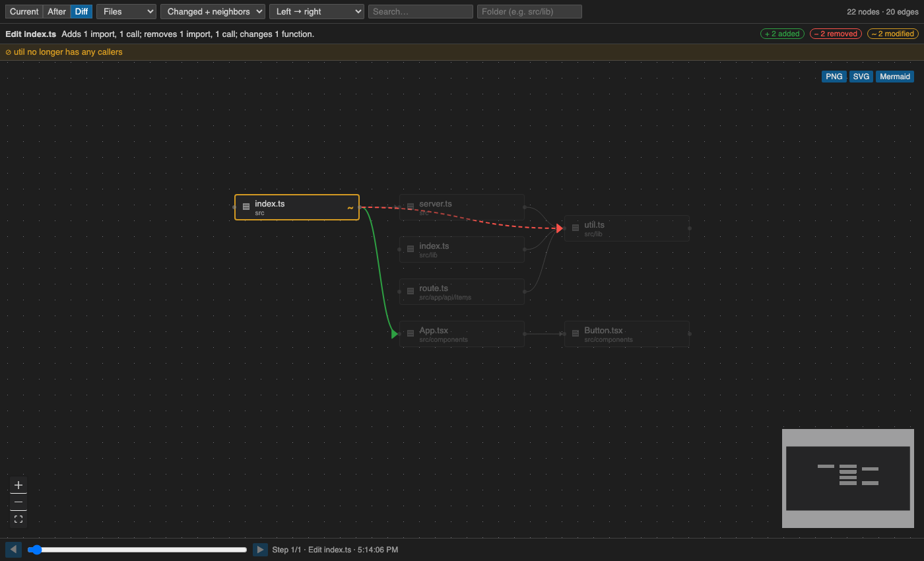Click the App.tsx node label
Viewport: 924px width, 561px height.
(434, 331)
